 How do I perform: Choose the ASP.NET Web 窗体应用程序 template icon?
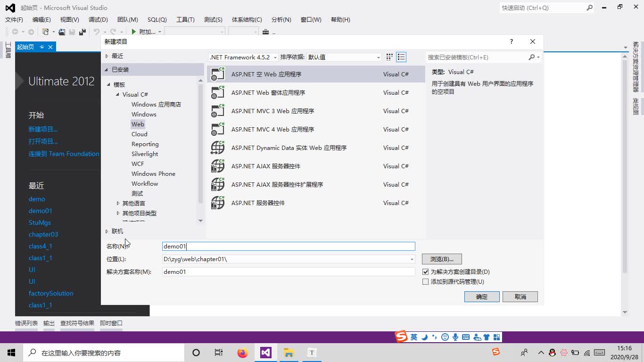[x=218, y=92]
